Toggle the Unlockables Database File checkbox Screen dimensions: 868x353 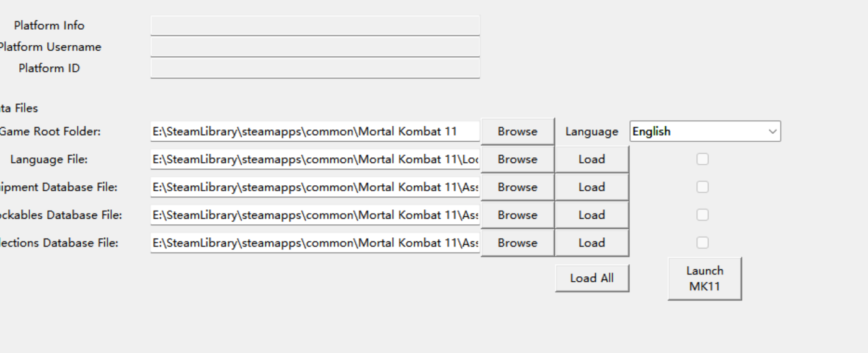coord(702,215)
